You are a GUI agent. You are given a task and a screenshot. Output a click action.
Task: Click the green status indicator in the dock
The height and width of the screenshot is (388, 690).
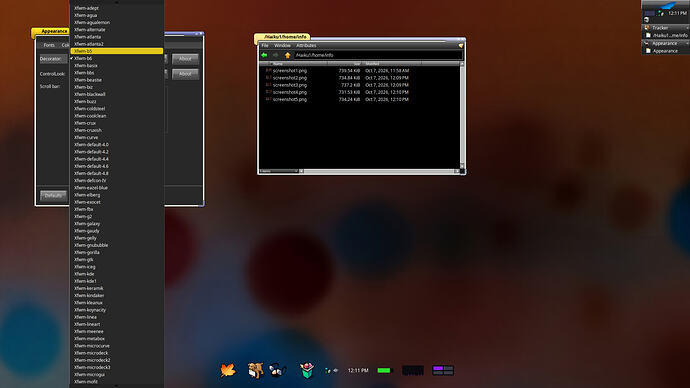click(x=384, y=370)
